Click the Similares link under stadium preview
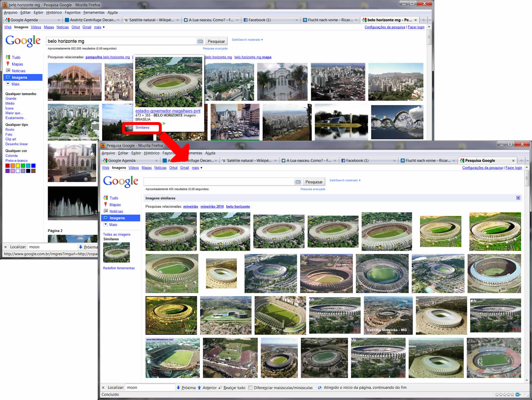 tap(142, 128)
